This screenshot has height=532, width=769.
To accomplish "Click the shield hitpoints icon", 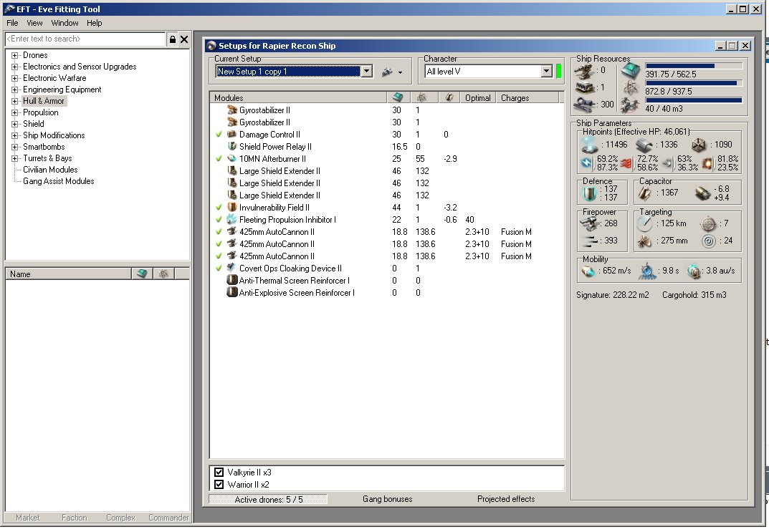I will [x=589, y=145].
